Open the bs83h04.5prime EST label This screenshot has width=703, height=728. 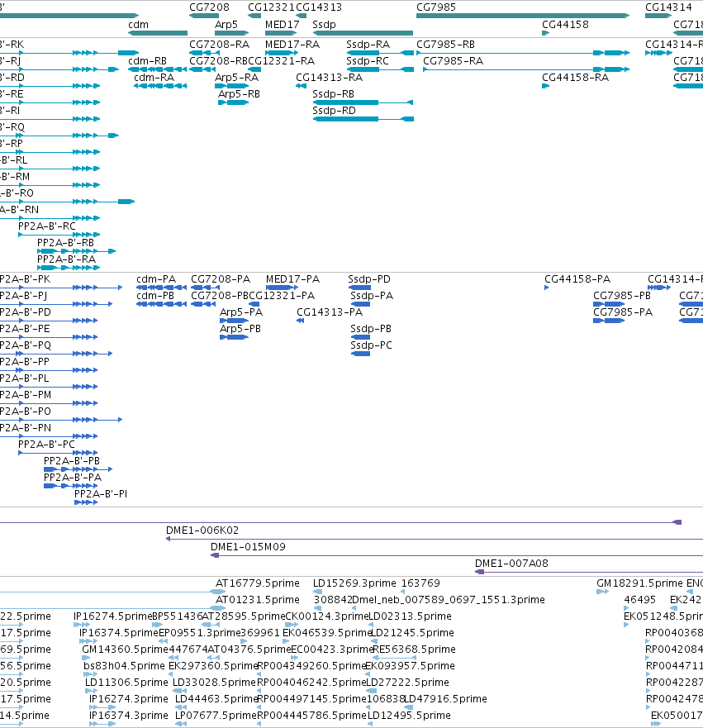point(124,666)
